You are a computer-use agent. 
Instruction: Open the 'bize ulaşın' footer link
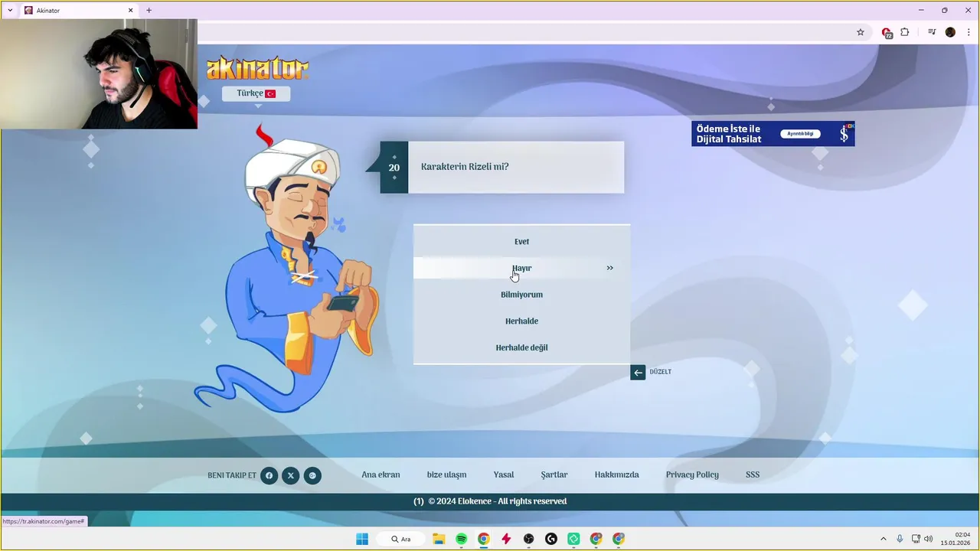pyautogui.click(x=446, y=474)
